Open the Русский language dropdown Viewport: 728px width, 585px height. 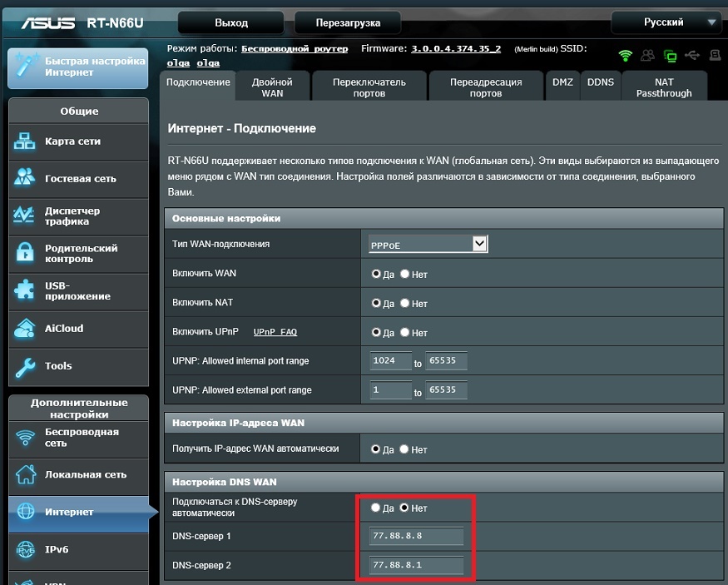tap(666, 22)
